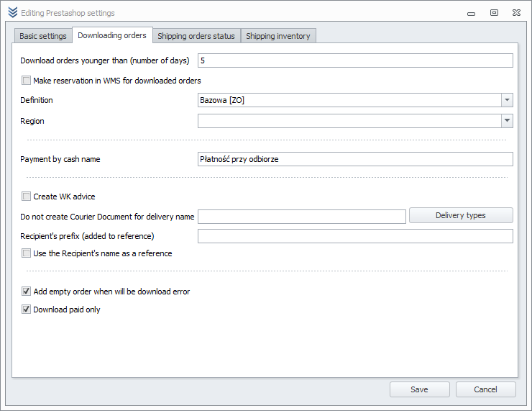Viewport: 532px width, 411px height.
Task: Focus the number of days field
Action: click(355, 60)
